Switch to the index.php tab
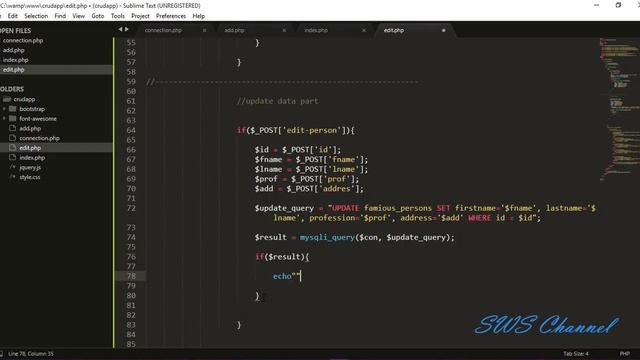Image resolution: width=640 pixels, height=360 pixels. click(x=316, y=30)
